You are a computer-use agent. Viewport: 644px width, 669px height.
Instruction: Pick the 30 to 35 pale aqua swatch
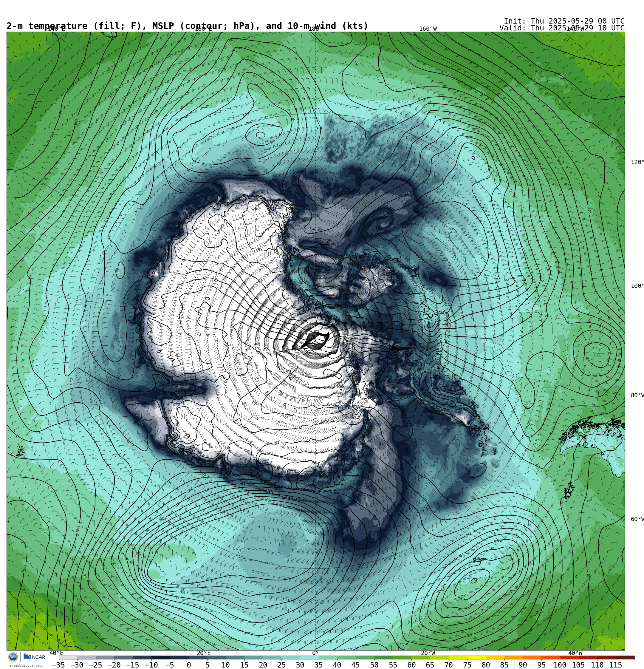point(309,657)
